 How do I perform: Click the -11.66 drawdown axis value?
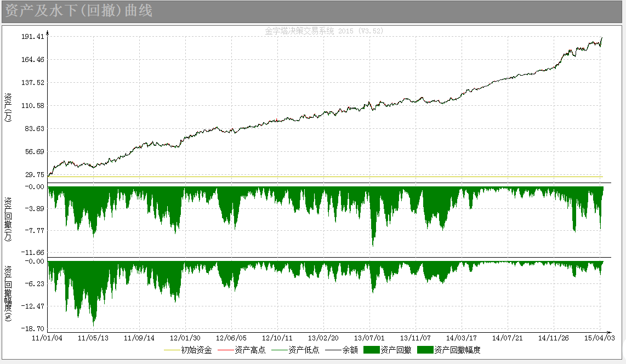click(32, 252)
